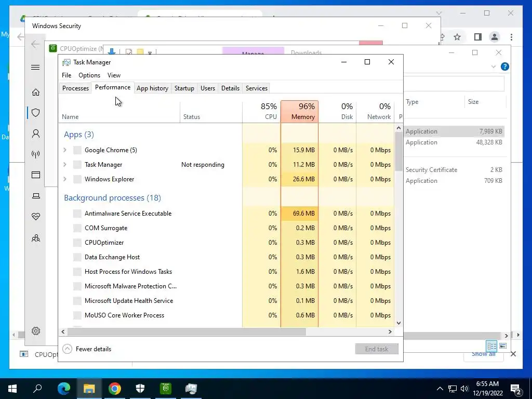Switch to Details tab

coord(230,88)
